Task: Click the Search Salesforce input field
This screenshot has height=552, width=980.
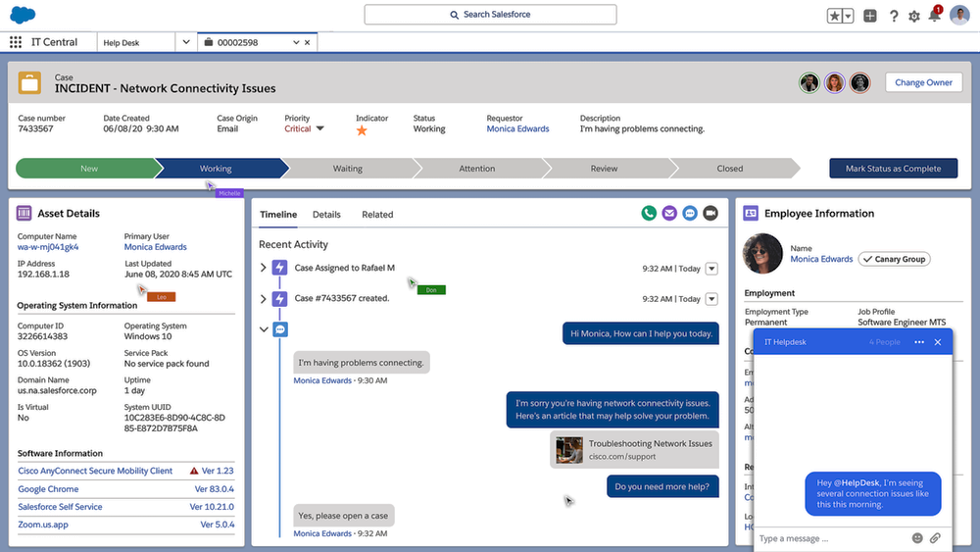Action: coord(490,15)
